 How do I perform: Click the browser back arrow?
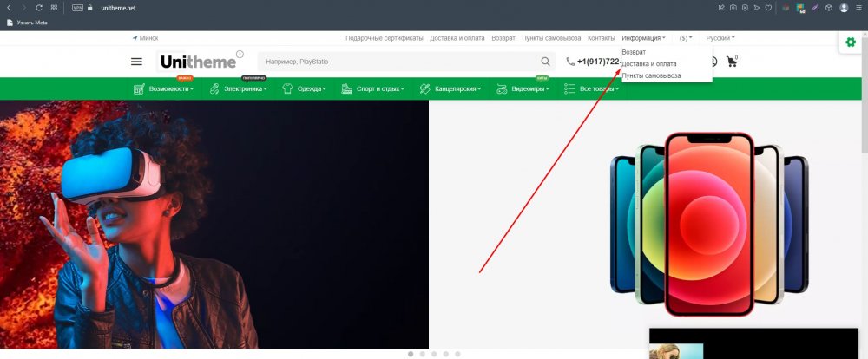click(9, 8)
